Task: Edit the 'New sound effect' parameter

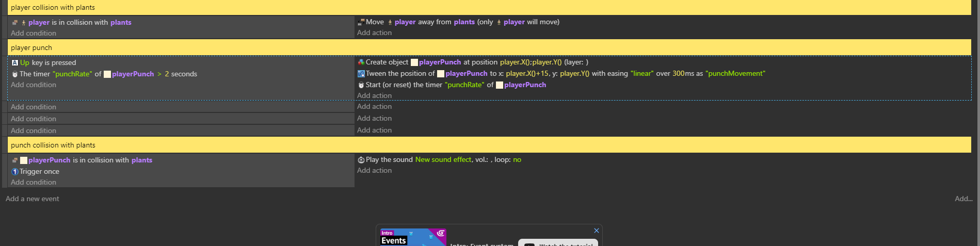Action: click(x=443, y=160)
